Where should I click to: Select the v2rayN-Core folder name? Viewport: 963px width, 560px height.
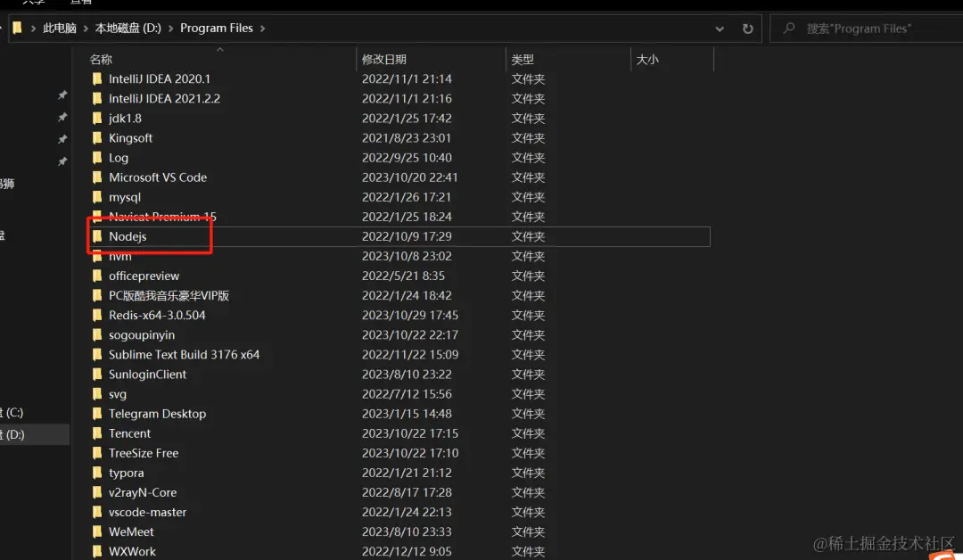pyautogui.click(x=143, y=492)
